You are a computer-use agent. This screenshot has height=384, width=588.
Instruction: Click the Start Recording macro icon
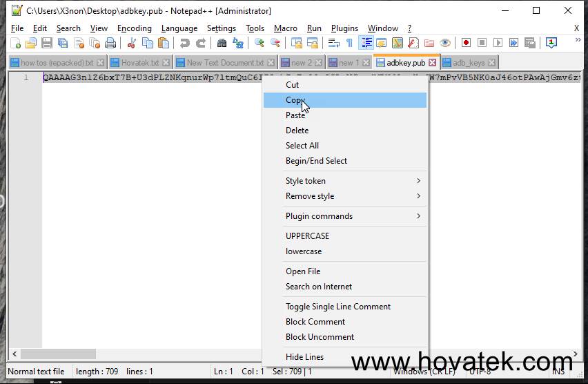[x=466, y=44]
